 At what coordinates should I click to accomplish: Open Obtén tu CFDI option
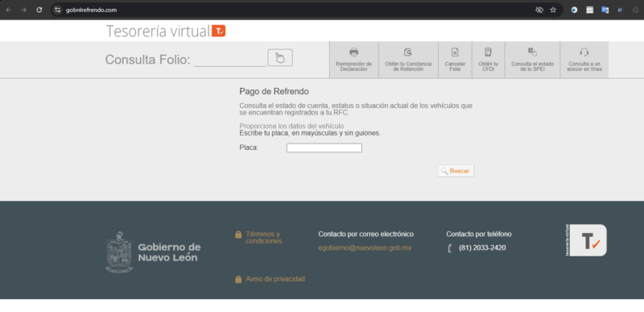(489, 60)
